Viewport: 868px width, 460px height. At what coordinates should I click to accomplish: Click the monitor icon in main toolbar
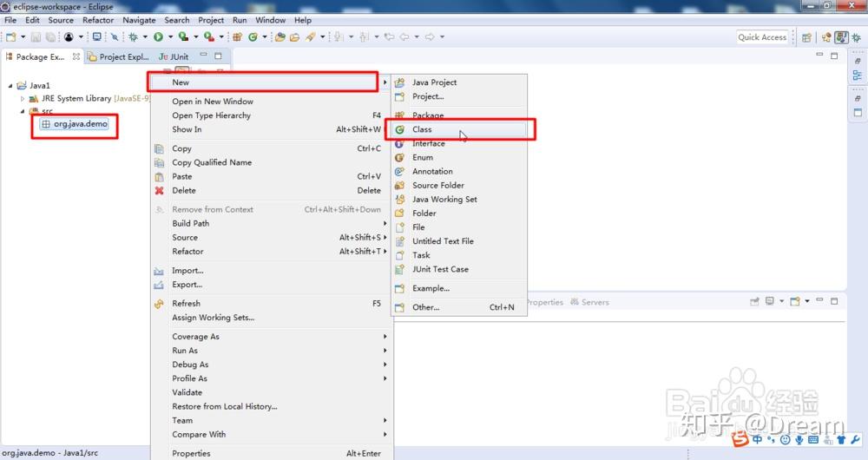coord(97,37)
